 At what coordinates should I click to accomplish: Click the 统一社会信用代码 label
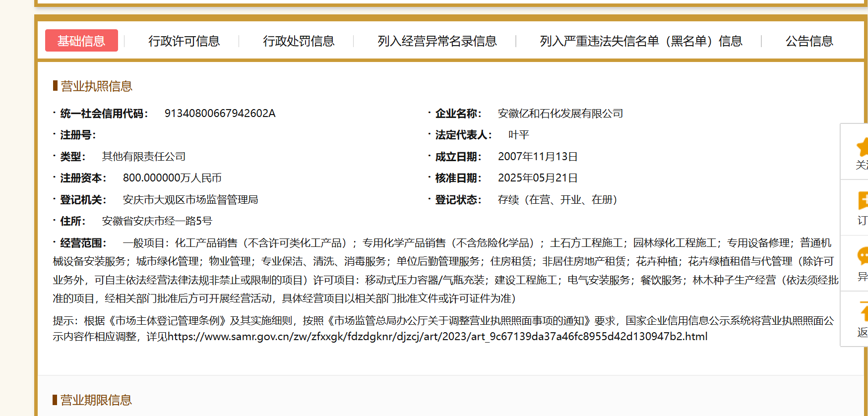[x=104, y=114]
